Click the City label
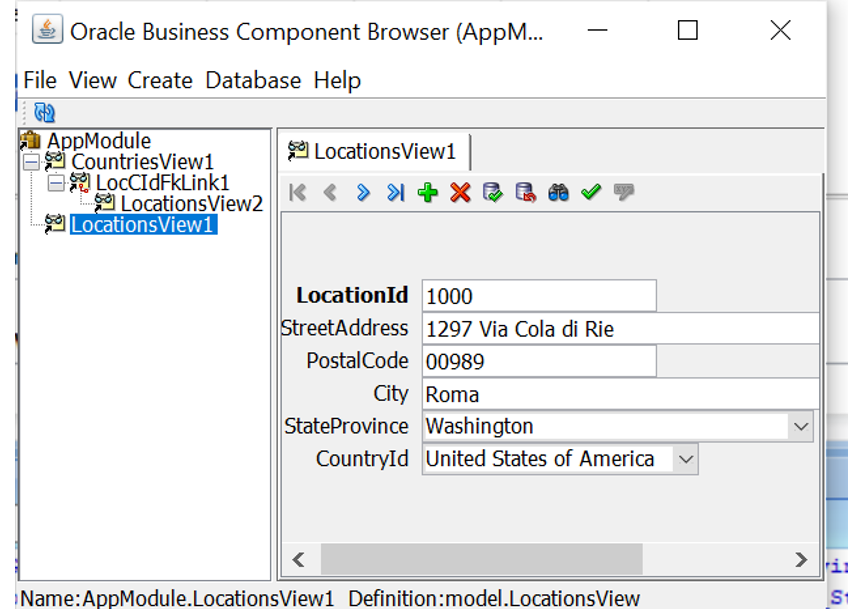851x609 pixels. 391,394
